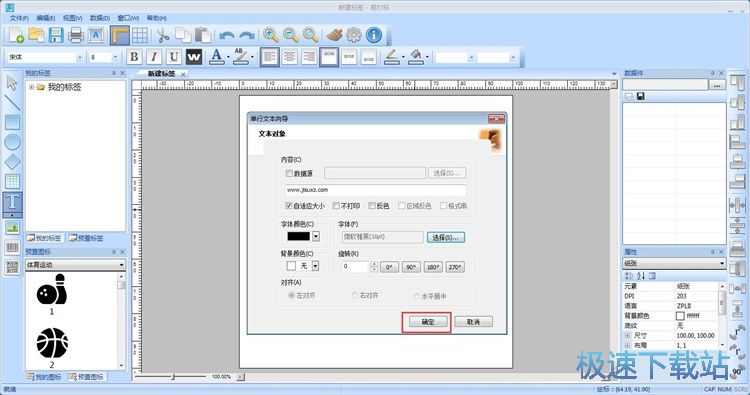Screen dimensions: 750x395
Task: Enable the 不打印 checkbox
Action: coord(336,206)
